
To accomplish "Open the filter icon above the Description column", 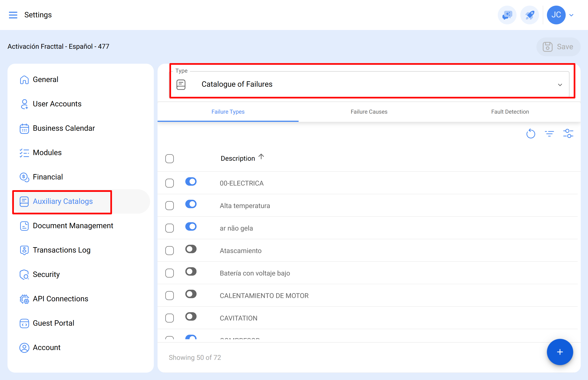I will click(550, 134).
